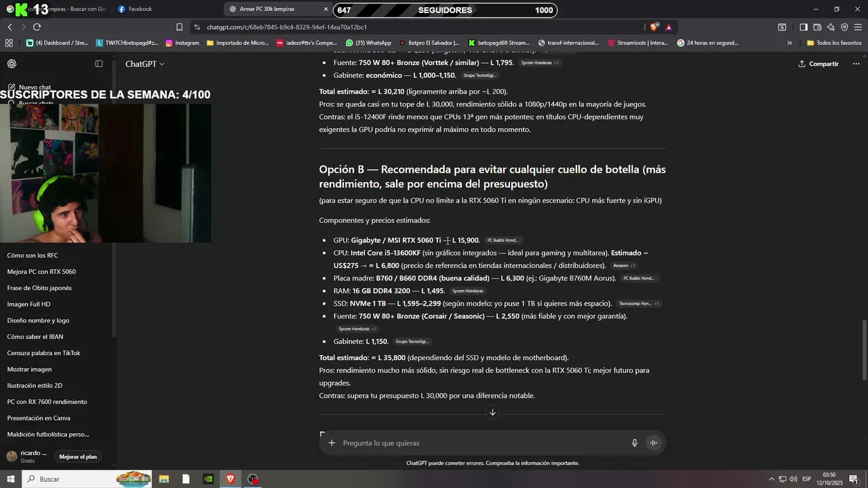
Task: Collapse the sidebar with the panel icon
Action: [99, 64]
